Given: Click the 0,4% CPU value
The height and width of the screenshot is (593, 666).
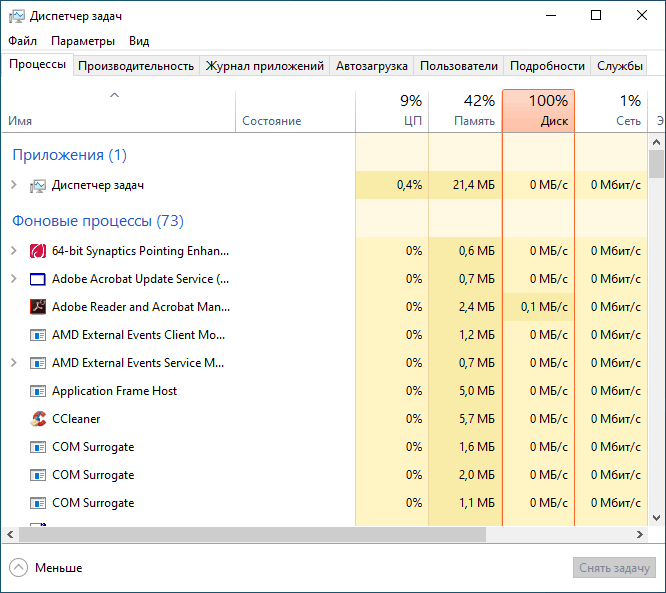Looking at the screenshot, I should click(x=409, y=185).
